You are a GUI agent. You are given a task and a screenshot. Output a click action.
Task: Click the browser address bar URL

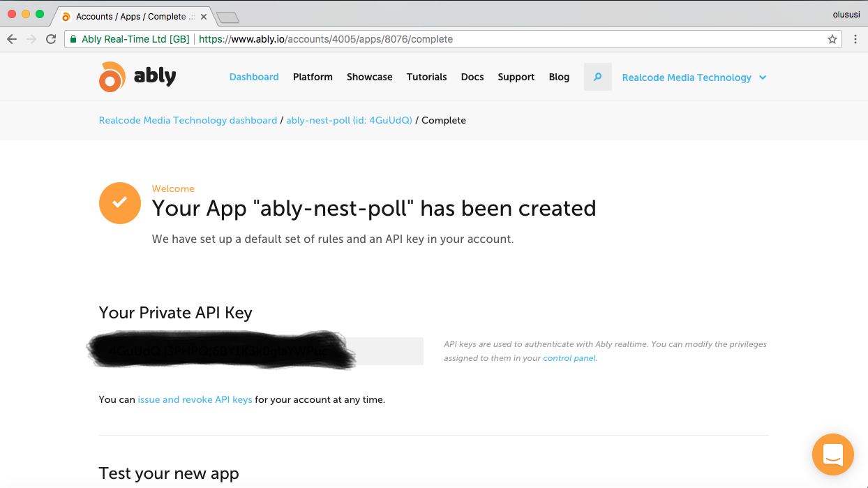(x=326, y=39)
